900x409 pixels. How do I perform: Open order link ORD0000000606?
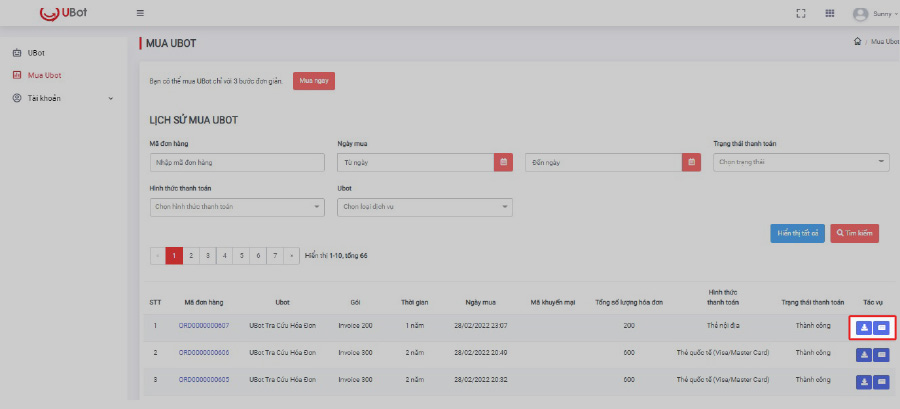(x=204, y=352)
